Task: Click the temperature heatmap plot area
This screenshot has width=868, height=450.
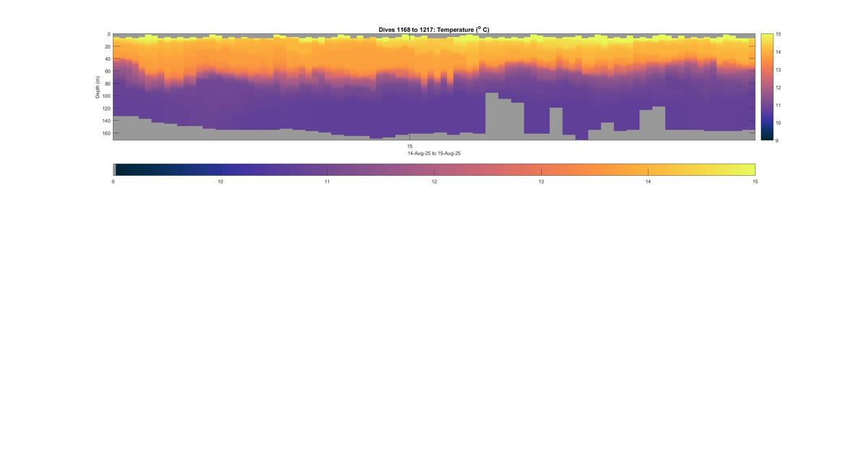Action: (x=434, y=87)
